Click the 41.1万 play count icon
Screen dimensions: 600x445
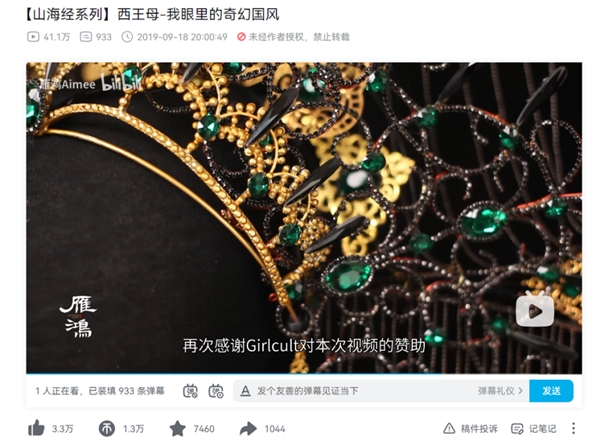click(33, 37)
